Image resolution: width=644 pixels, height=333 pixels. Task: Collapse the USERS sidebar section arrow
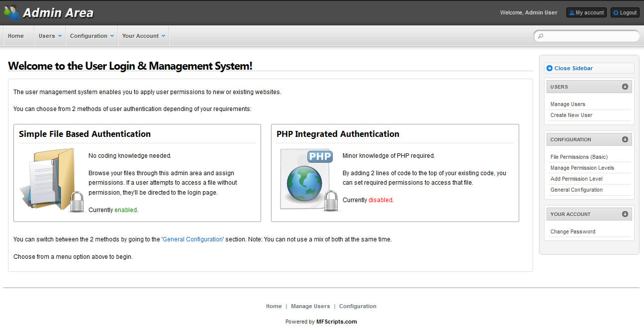(x=625, y=87)
